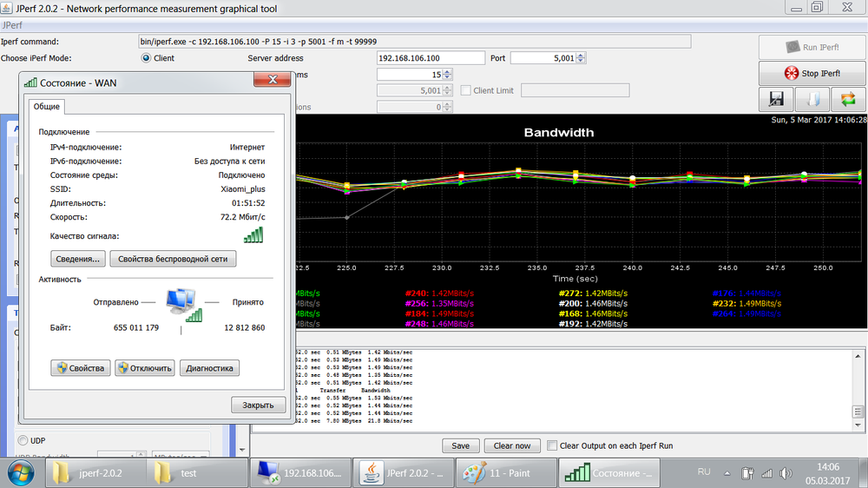Image resolution: width=868 pixels, height=488 pixels.
Task: Click the Диагностика button
Action: click(x=209, y=368)
